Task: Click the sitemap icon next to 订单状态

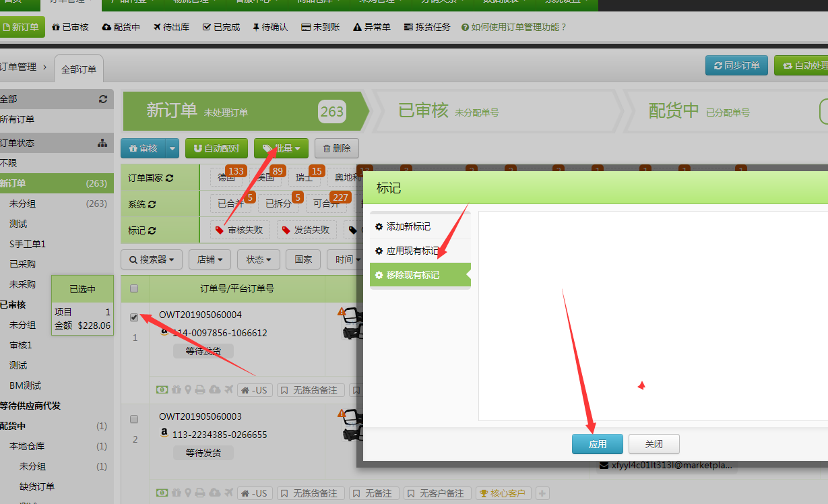Action: pos(102,143)
